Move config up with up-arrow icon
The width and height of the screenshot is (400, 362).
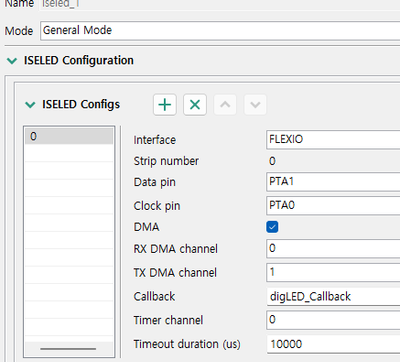pyautogui.click(x=225, y=105)
